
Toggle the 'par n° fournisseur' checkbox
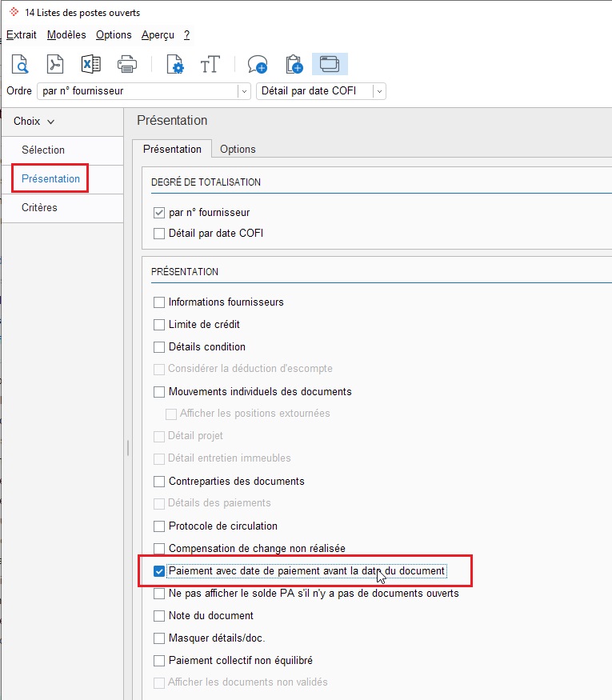[159, 213]
